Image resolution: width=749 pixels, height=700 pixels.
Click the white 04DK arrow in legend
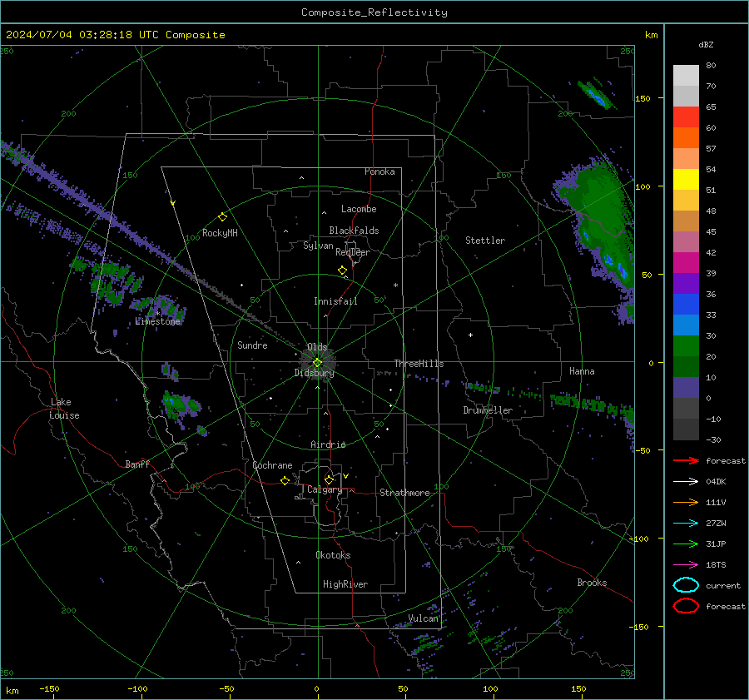(x=686, y=481)
